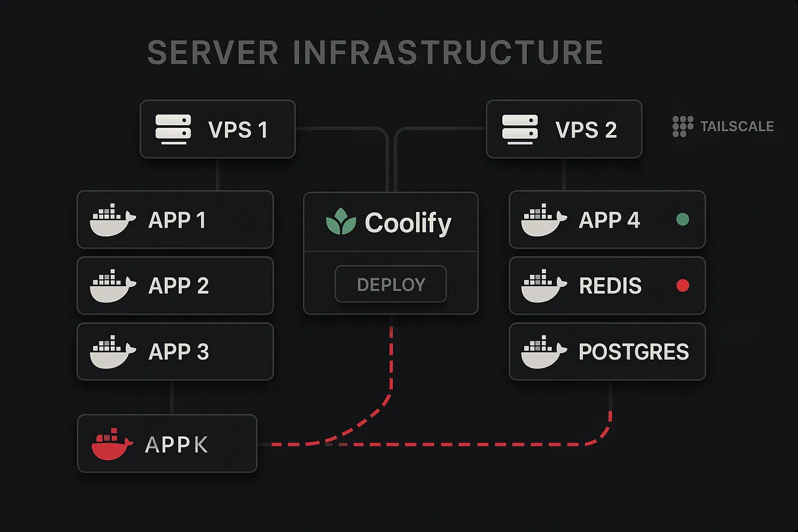Click the APP 3 label text
The image size is (798, 532).
click(x=179, y=352)
